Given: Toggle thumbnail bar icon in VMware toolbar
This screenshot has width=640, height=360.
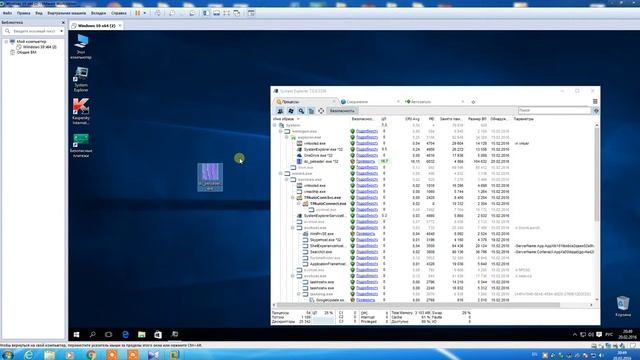Looking at the screenshot, I should tap(216, 13).
